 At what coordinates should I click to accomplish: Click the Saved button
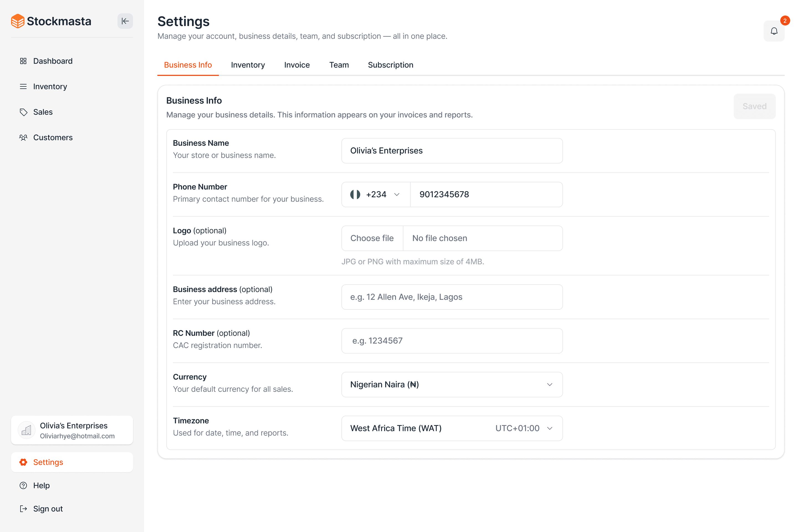[x=754, y=106]
